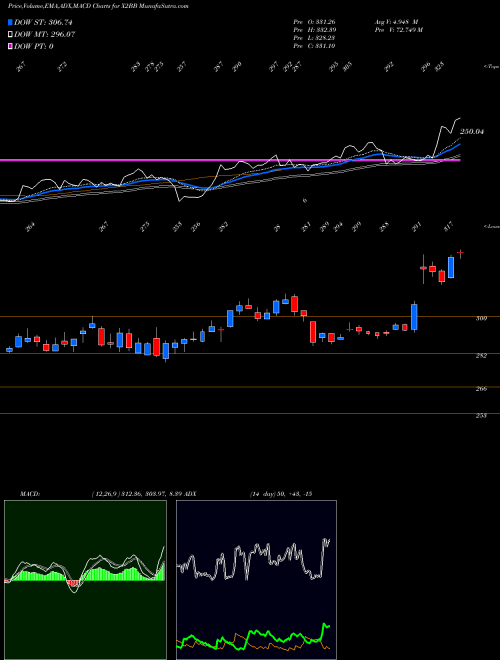Click the 309 price level label

pyautogui.click(x=482, y=319)
